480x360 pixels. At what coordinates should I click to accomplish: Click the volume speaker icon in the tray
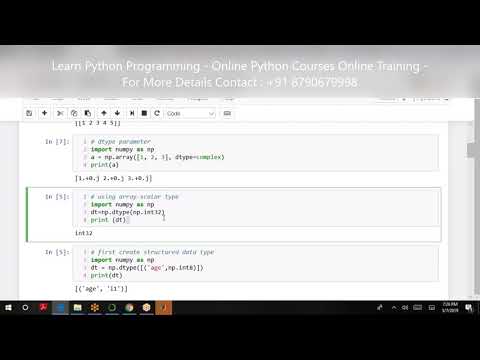pyautogui.click(x=405, y=308)
